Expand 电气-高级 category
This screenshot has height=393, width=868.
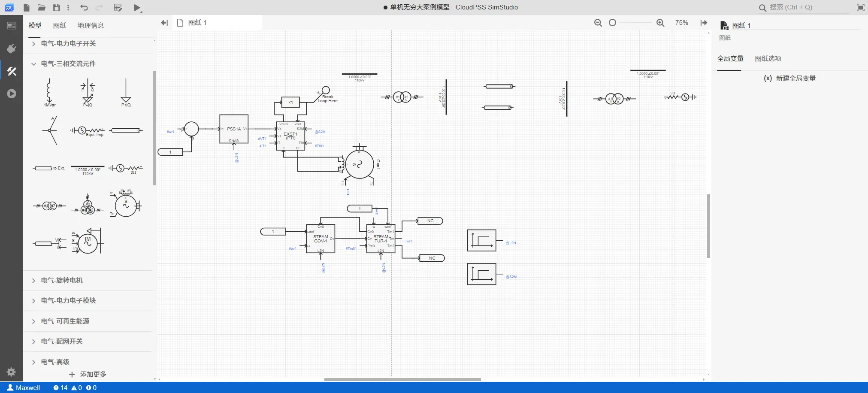pos(88,362)
